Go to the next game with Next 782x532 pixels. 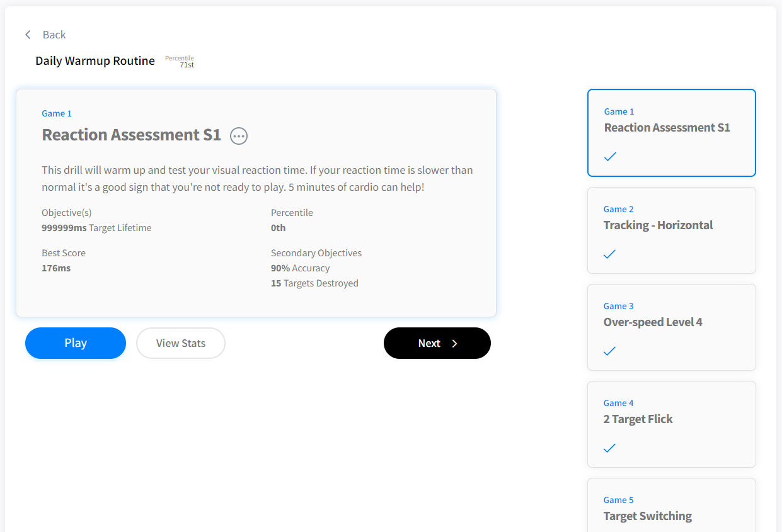[437, 343]
